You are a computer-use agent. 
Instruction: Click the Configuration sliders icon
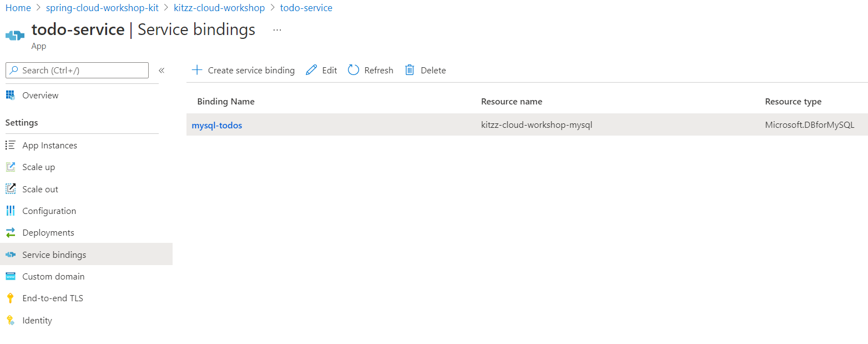(x=11, y=211)
